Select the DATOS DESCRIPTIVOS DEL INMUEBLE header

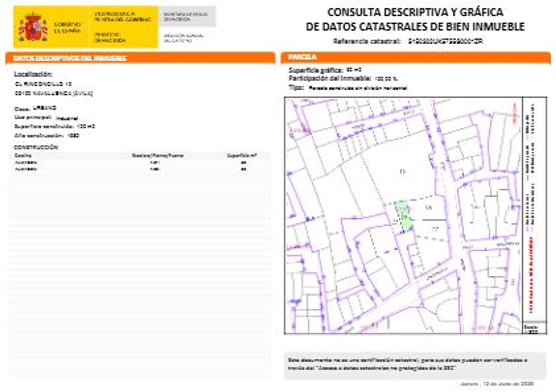click(x=70, y=58)
